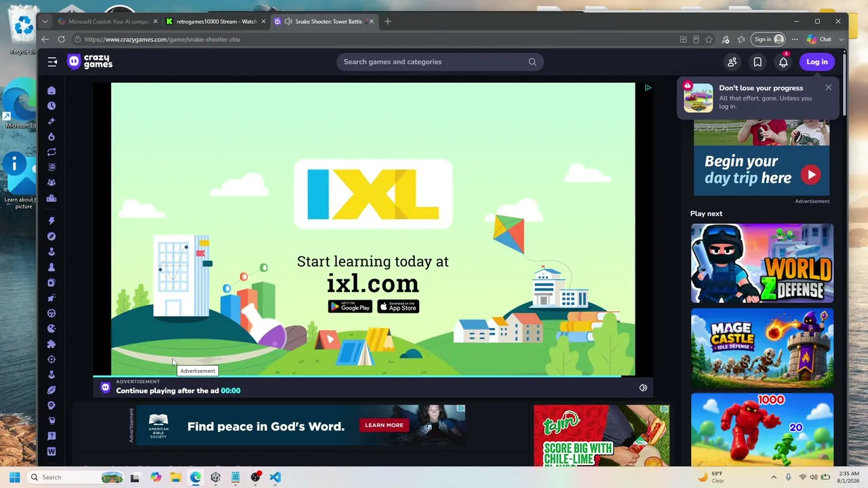The height and width of the screenshot is (488, 868).
Task: Open Edge favorites list icon
Action: tap(741, 39)
